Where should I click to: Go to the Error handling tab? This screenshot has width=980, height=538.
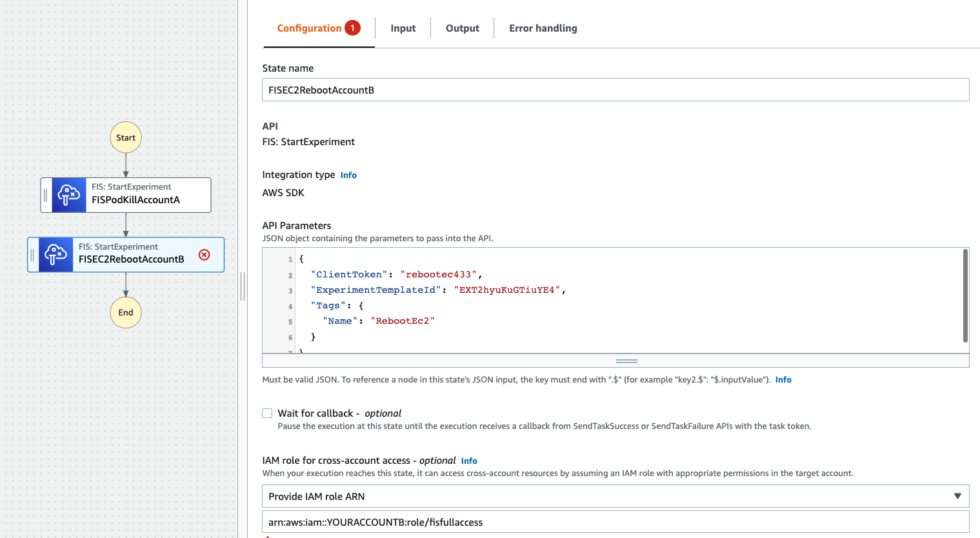[543, 28]
